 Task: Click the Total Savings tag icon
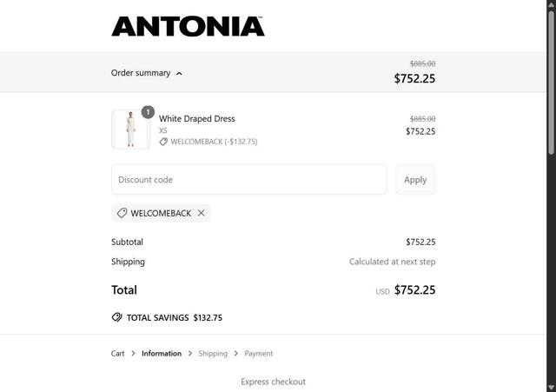tap(117, 317)
